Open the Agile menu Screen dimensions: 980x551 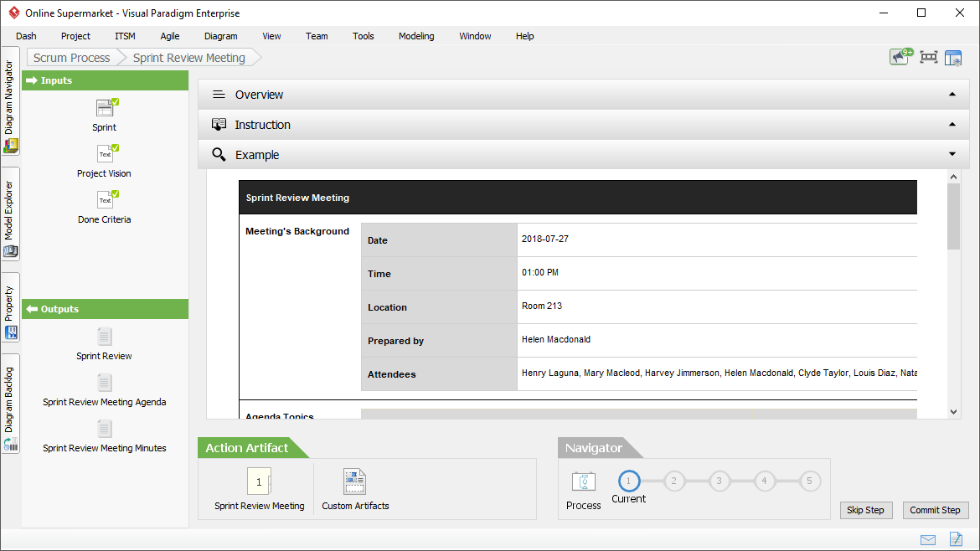click(x=169, y=36)
